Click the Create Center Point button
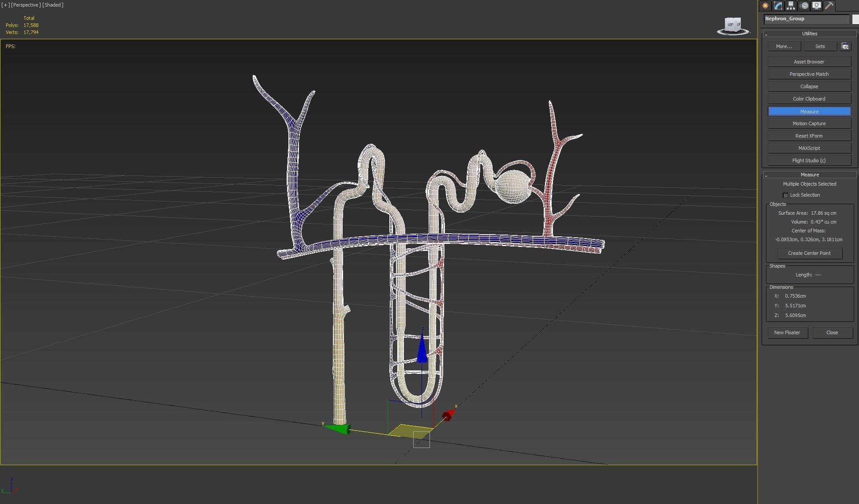 tap(809, 253)
